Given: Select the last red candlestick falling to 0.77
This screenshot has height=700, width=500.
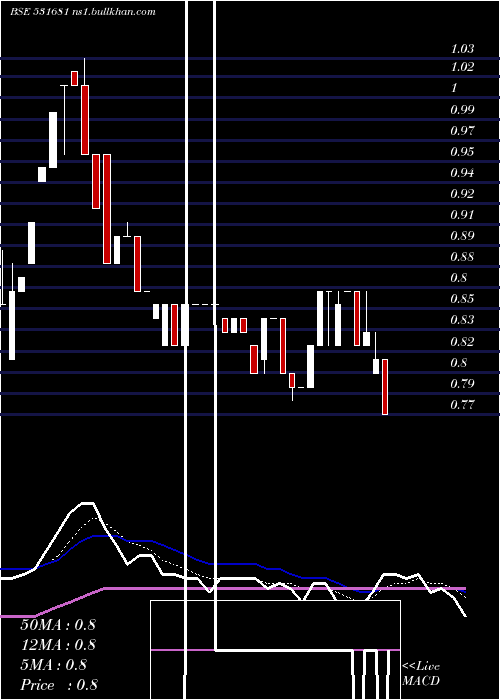Looking at the screenshot, I should coord(385,387).
